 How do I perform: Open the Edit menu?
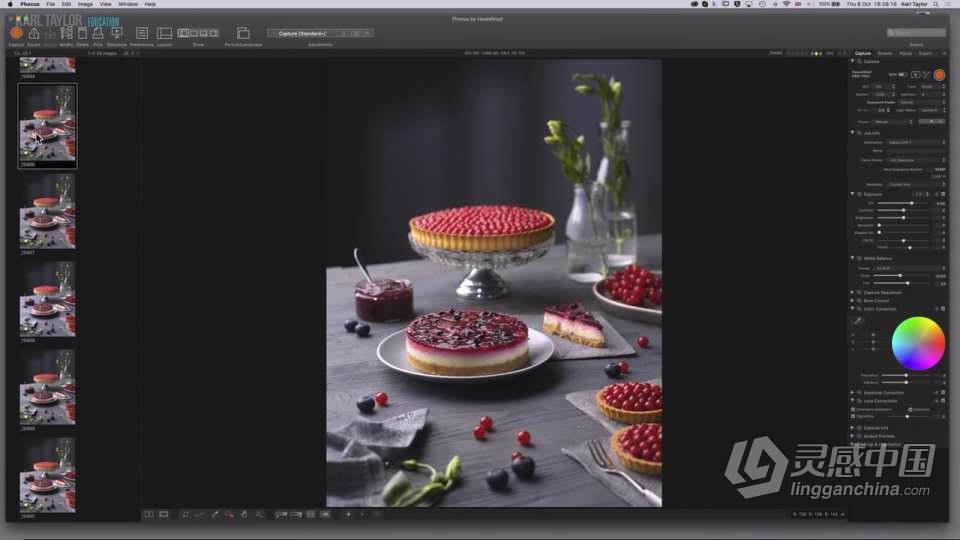click(x=66, y=4)
